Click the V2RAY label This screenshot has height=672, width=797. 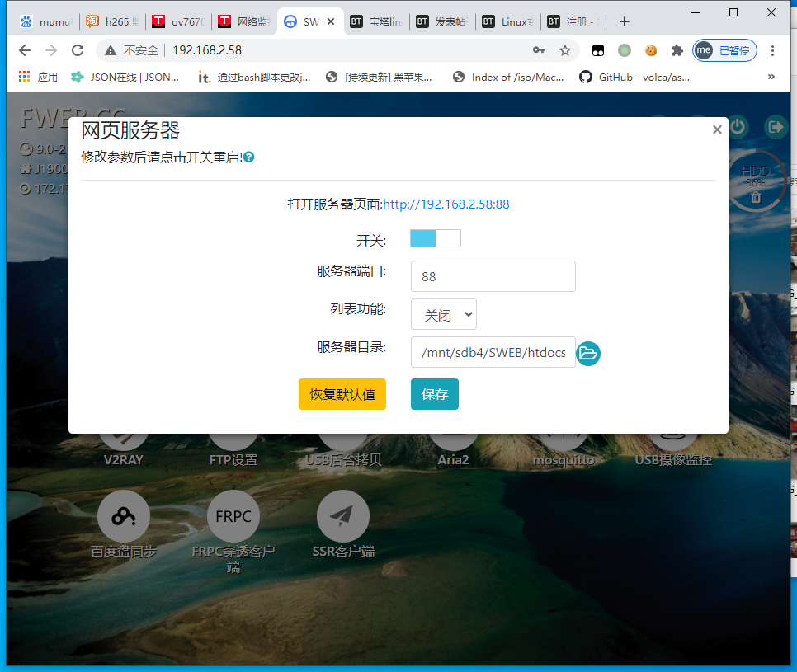124,460
